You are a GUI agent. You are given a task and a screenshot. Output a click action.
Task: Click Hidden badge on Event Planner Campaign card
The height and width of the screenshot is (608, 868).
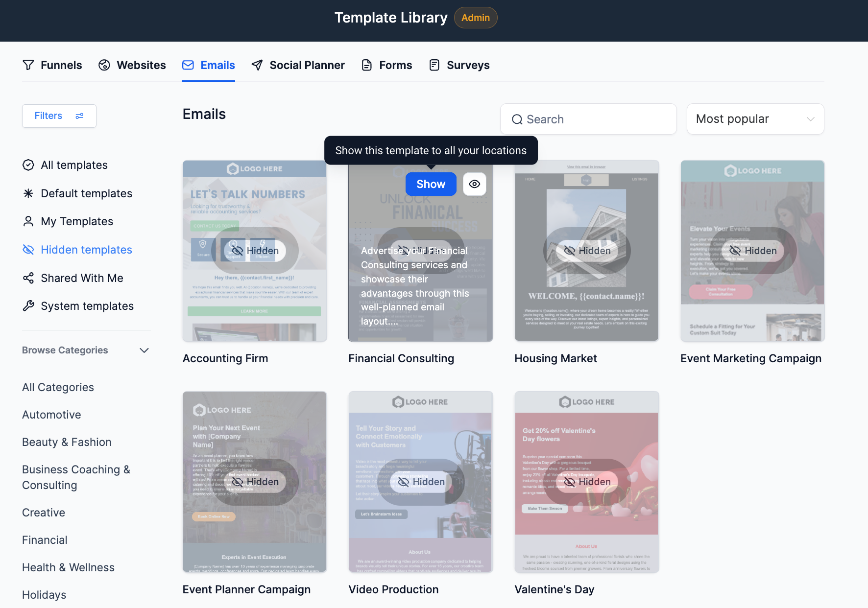(255, 482)
